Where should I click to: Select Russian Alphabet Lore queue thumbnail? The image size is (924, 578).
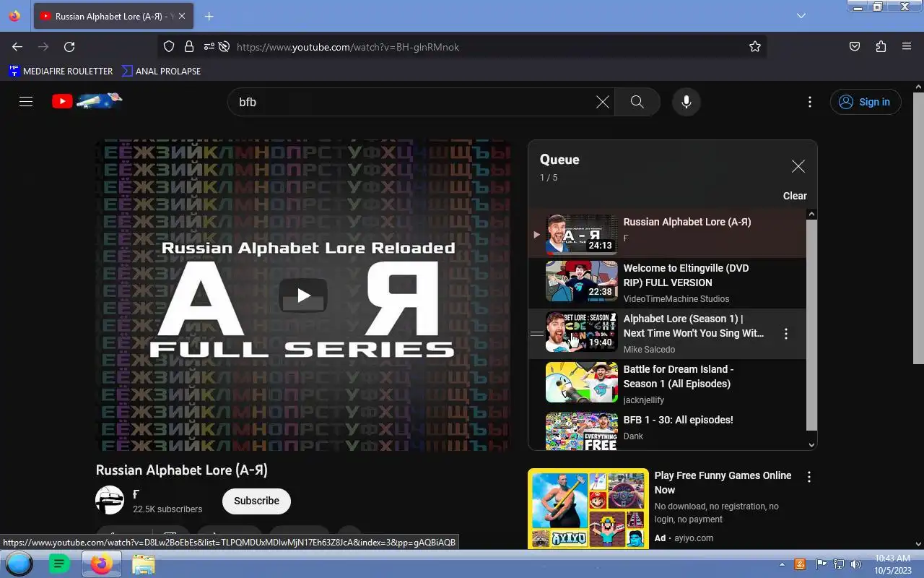click(582, 234)
